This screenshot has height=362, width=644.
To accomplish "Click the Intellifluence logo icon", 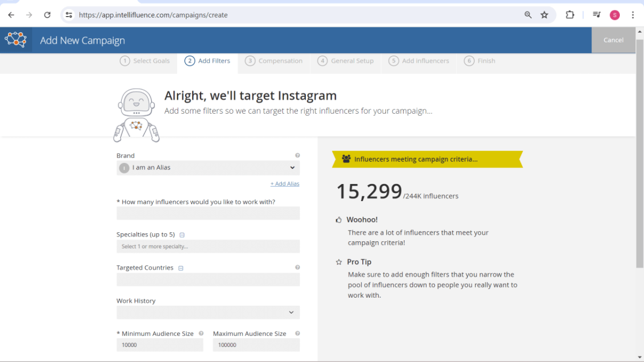I will click(16, 40).
